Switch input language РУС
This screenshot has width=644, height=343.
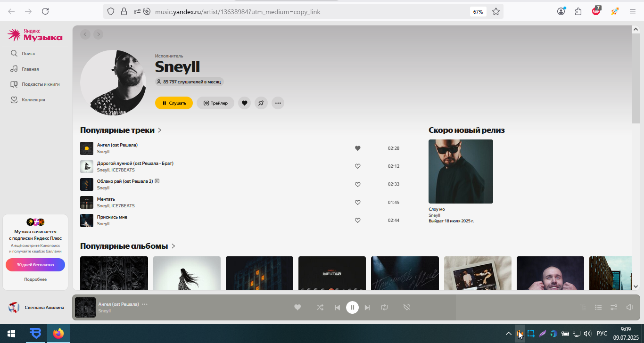[602, 334]
